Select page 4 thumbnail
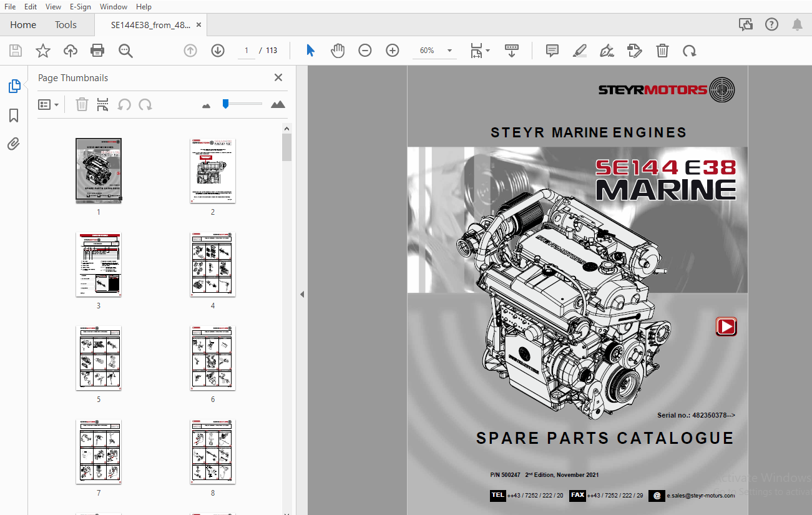 (x=213, y=264)
